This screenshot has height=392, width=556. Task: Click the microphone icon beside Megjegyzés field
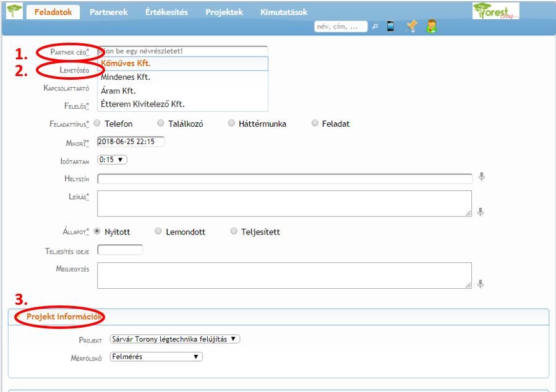coord(481,284)
